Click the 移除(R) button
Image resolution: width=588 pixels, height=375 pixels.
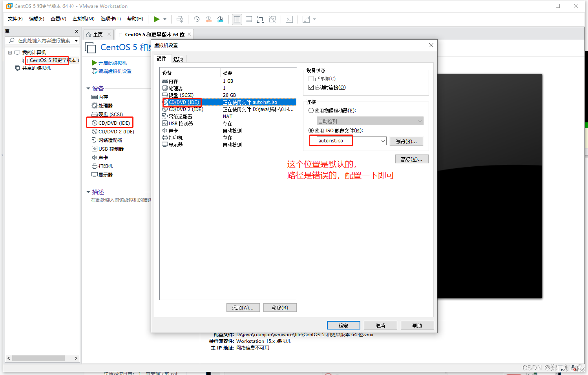click(280, 308)
